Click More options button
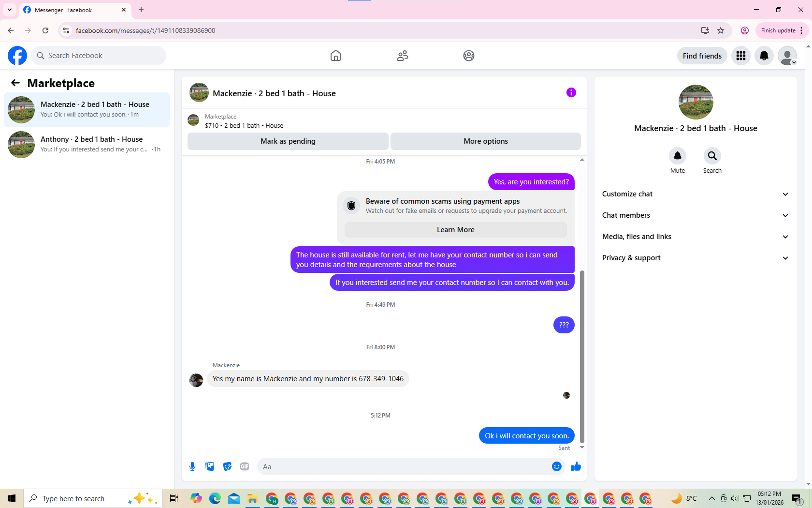The width and height of the screenshot is (812, 508). click(486, 141)
